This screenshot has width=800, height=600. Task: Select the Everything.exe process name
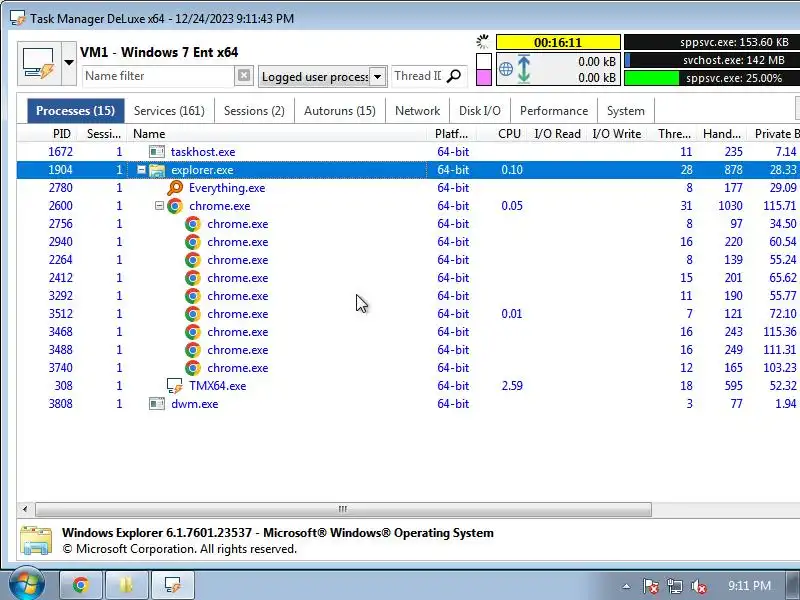click(x=227, y=188)
